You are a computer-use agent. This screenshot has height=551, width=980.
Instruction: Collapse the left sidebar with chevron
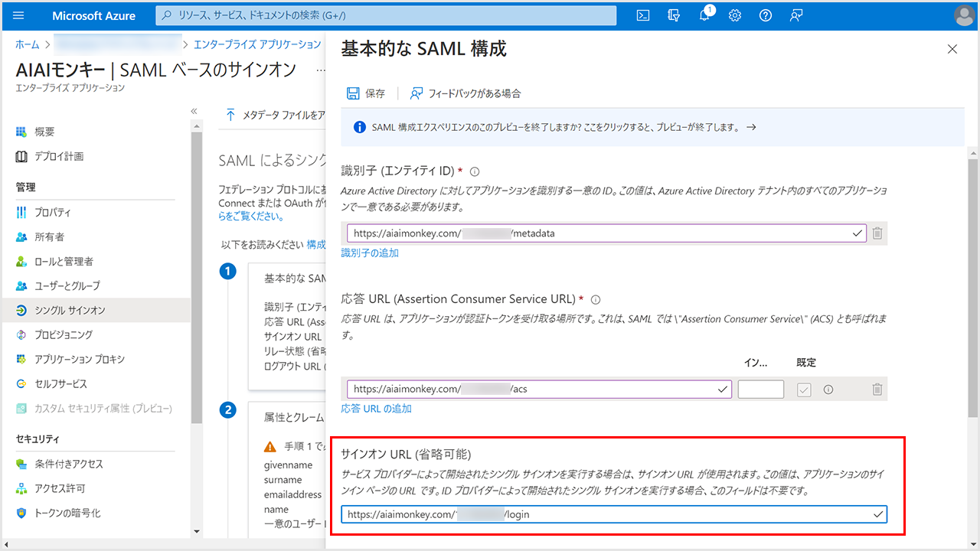point(194,112)
